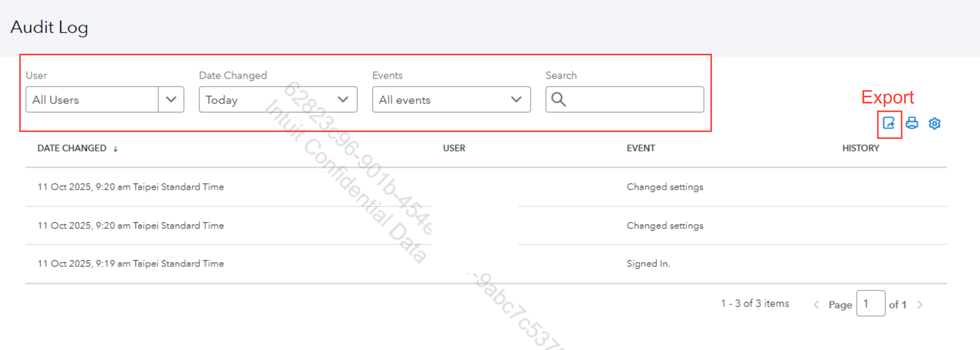Click the EVENT column header
The height and width of the screenshot is (350, 980).
(641, 148)
